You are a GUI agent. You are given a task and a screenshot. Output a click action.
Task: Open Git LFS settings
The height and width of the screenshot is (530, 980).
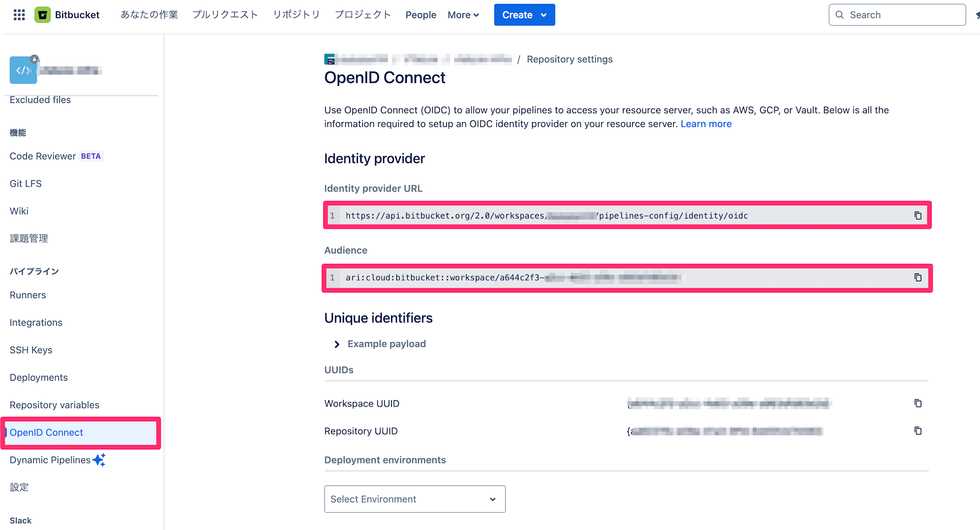(26, 184)
